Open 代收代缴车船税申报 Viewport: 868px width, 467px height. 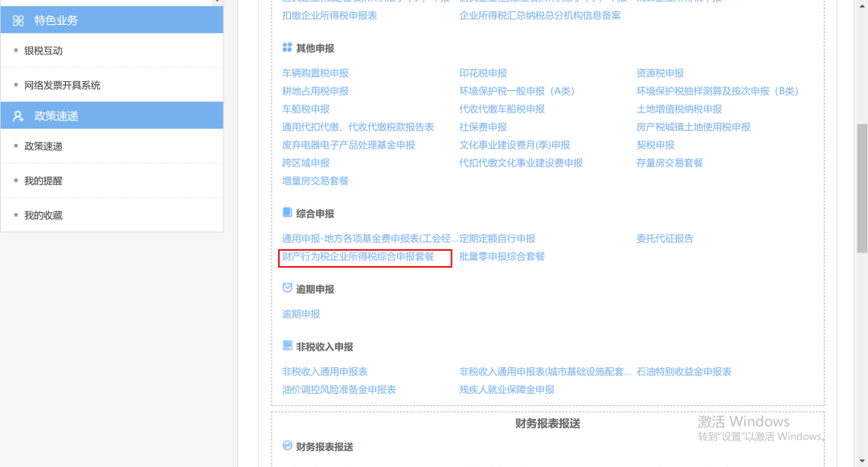502,109
